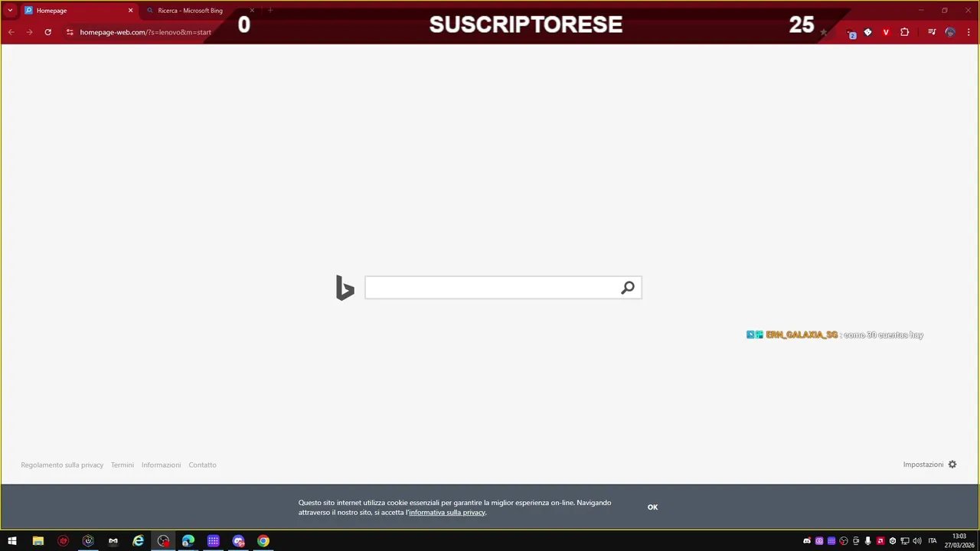The width and height of the screenshot is (980, 551).
Task: Click the Bing logo beside search box
Action: click(345, 288)
